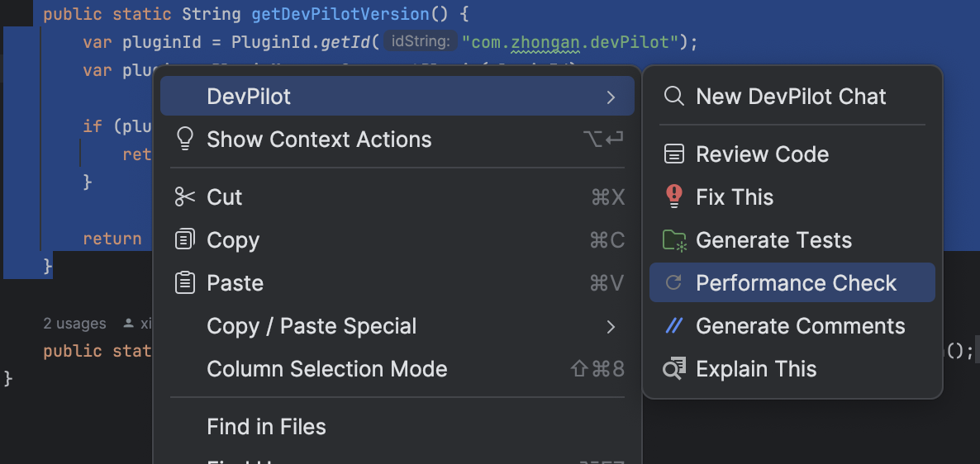Click the ⌥↵ shortcut next to Context Actions
The image size is (980, 464).
[x=604, y=140]
